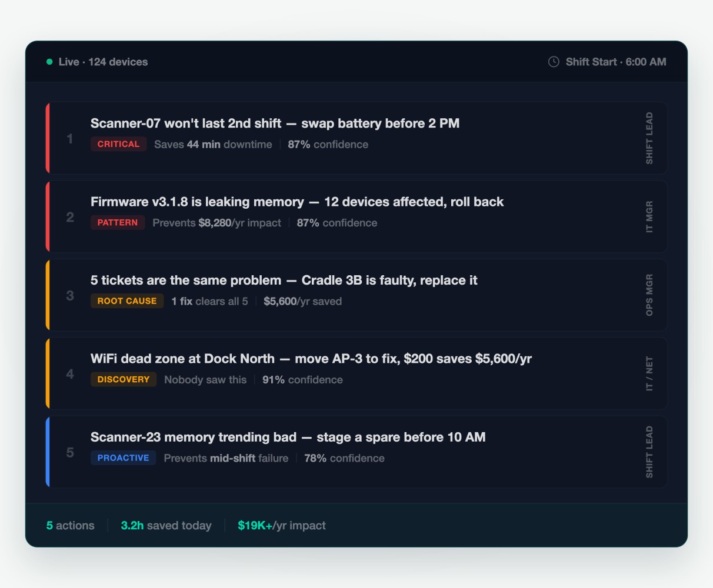Viewport: 713px width, 588px height.
Task: Click "Nobody saw this" text
Action: 205,380
